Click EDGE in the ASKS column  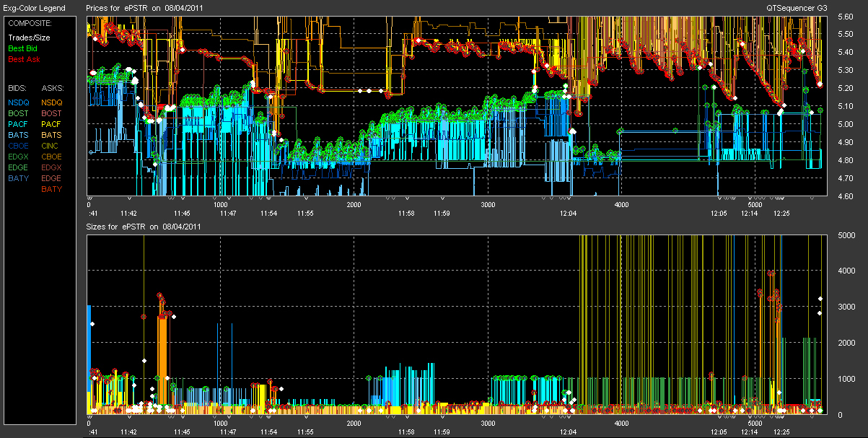point(52,178)
